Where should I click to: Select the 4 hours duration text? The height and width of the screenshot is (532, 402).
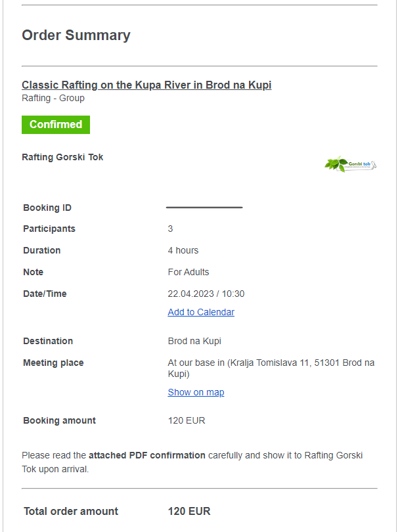pos(183,250)
